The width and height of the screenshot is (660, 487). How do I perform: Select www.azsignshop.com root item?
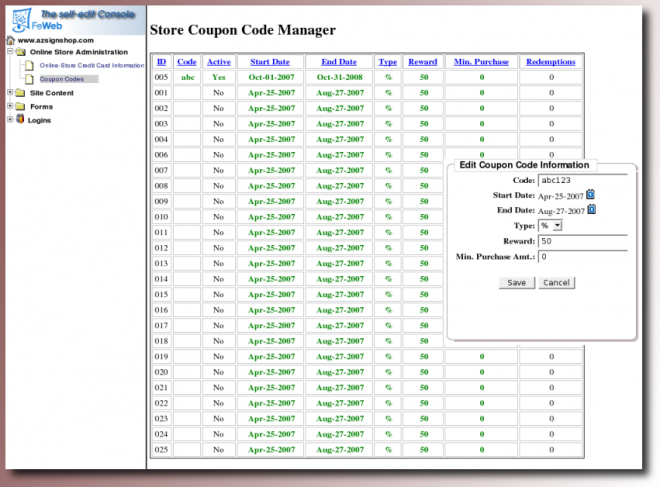(x=56, y=40)
